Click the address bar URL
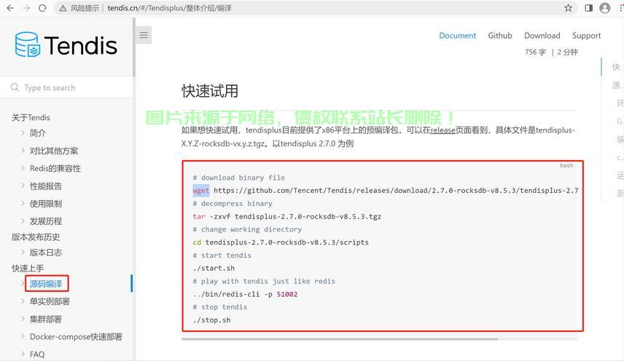The width and height of the screenshot is (624, 364). click(x=170, y=8)
